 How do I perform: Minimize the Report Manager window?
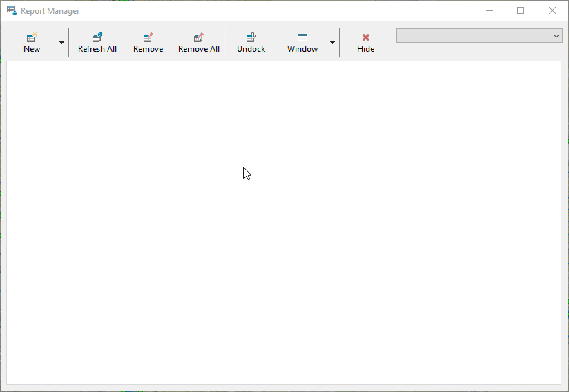tap(490, 10)
